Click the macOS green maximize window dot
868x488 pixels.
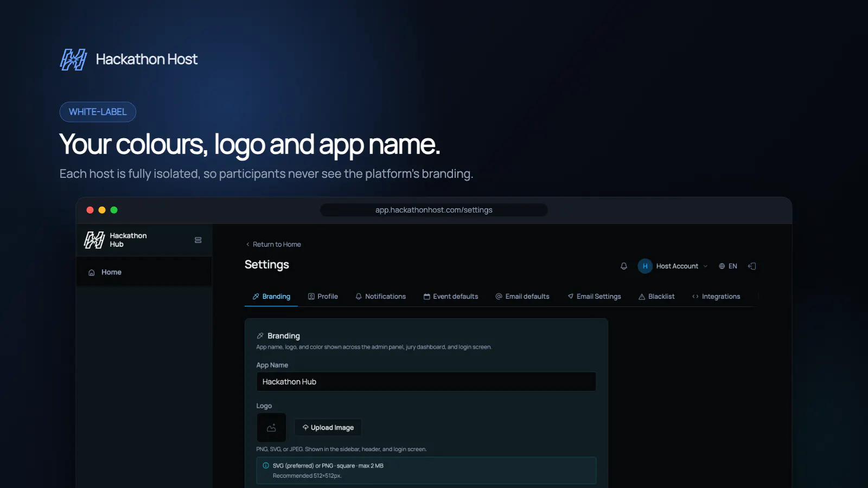pyautogui.click(x=114, y=210)
